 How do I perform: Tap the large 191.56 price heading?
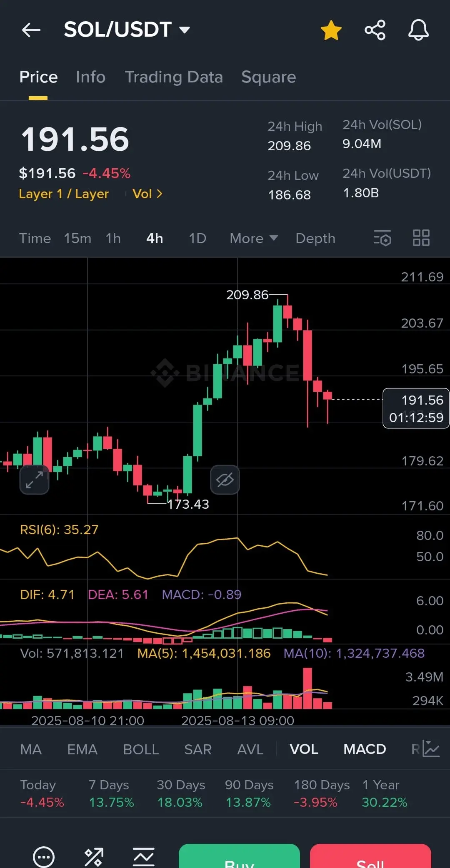click(x=75, y=139)
